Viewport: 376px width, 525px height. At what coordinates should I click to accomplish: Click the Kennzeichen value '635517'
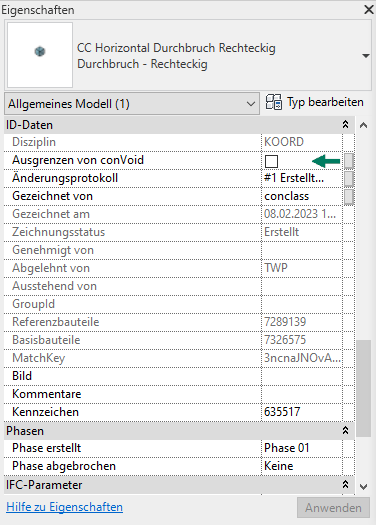click(x=282, y=412)
